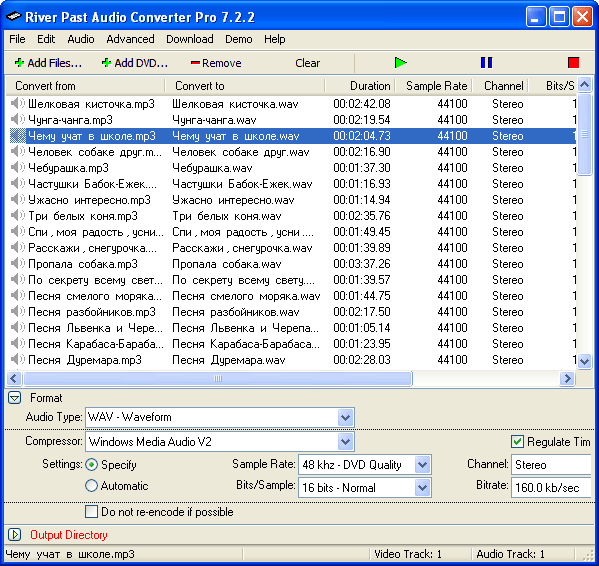Click the Bitrate field showing 160.0 kb/sec
The width and height of the screenshot is (599, 566).
551,488
